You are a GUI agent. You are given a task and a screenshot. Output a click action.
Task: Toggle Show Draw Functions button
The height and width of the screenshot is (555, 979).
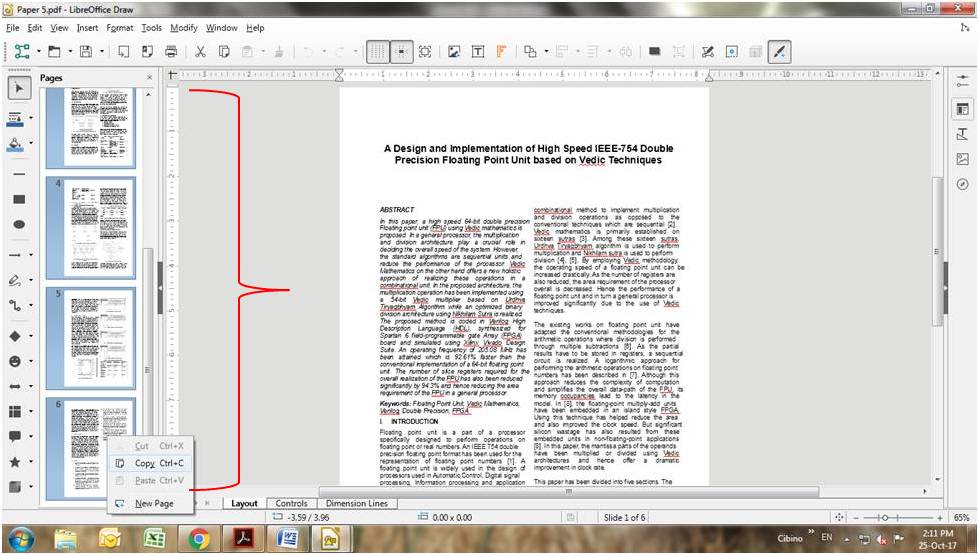click(779, 52)
